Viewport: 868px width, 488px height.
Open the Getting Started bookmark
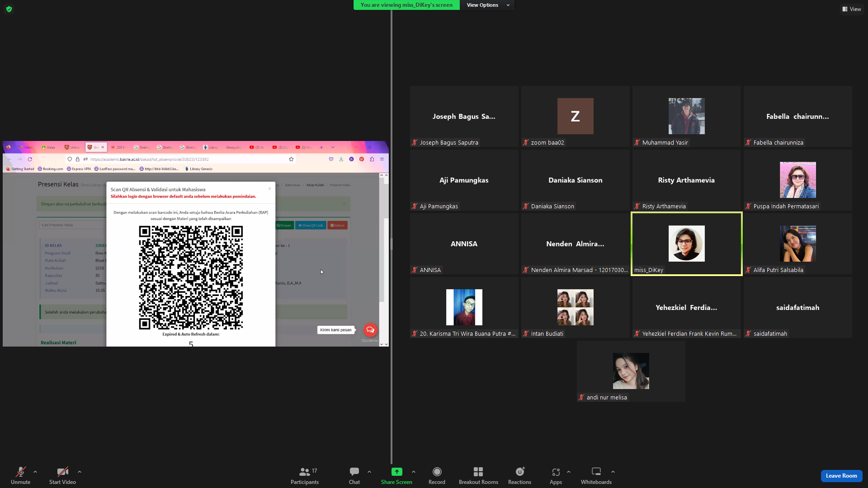coord(20,169)
